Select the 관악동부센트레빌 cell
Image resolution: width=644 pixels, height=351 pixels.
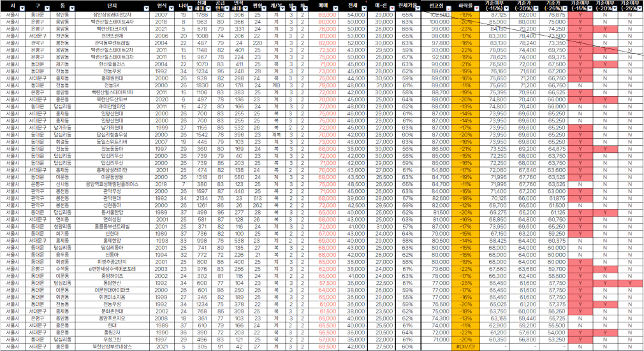[x=112, y=43]
